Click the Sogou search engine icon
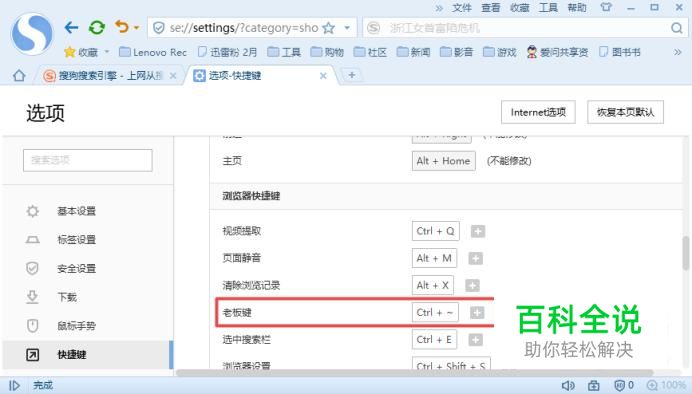 (373, 28)
